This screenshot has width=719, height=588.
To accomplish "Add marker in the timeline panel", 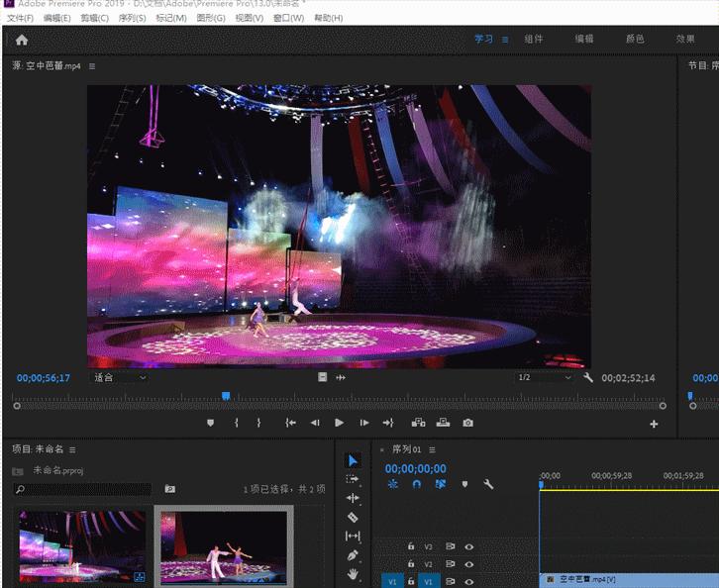I will (x=464, y=484).
